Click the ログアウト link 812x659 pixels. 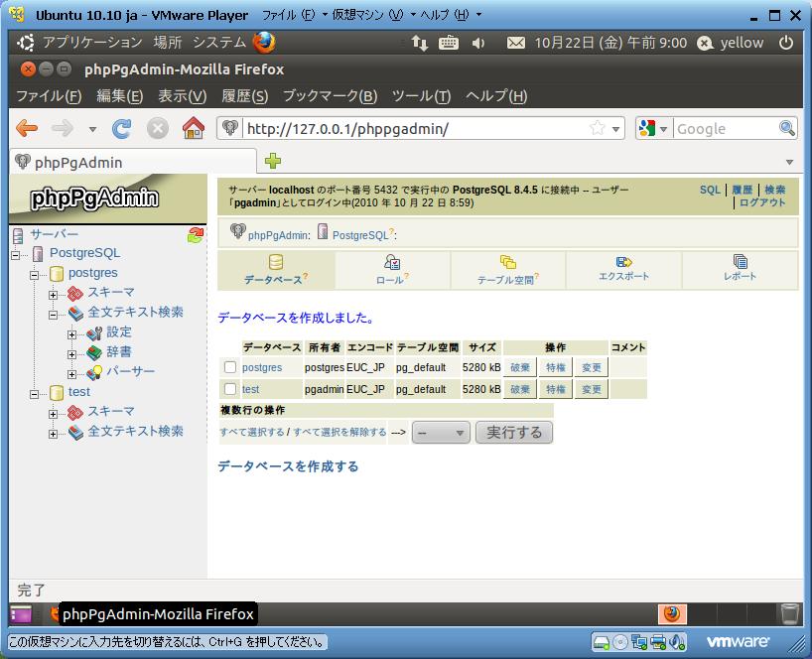pyautogui.click(x=761, y=202)
